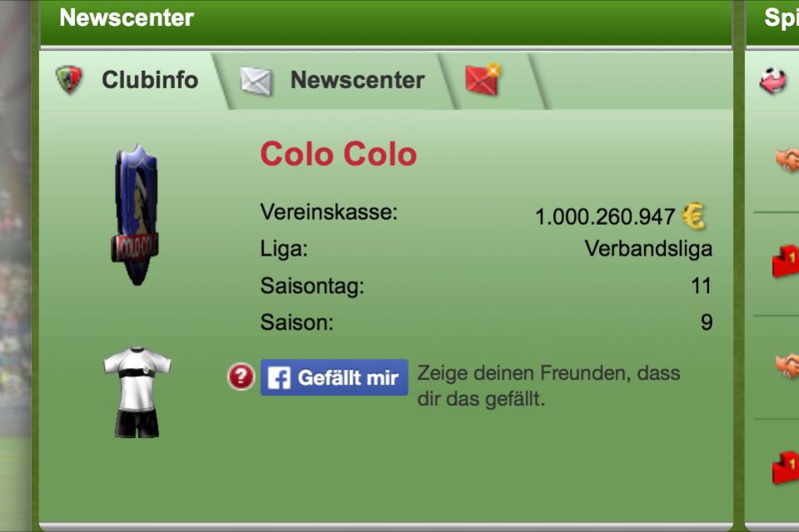Click the red question mark help icon

pos(241,376)
